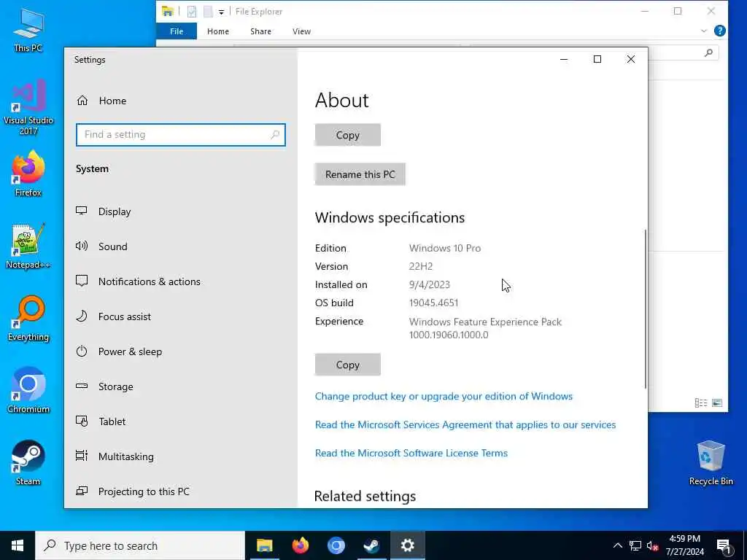Click the Edition value Windows 10 Pro

pyautogui.click(x=445, y=248)
